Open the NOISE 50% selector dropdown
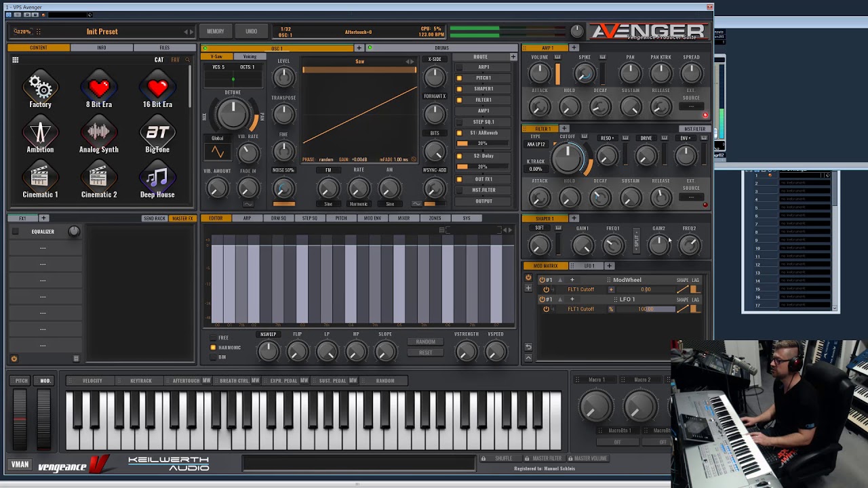Image resolution: width=868 pixels, height=488 pixels. click(283, 170)
